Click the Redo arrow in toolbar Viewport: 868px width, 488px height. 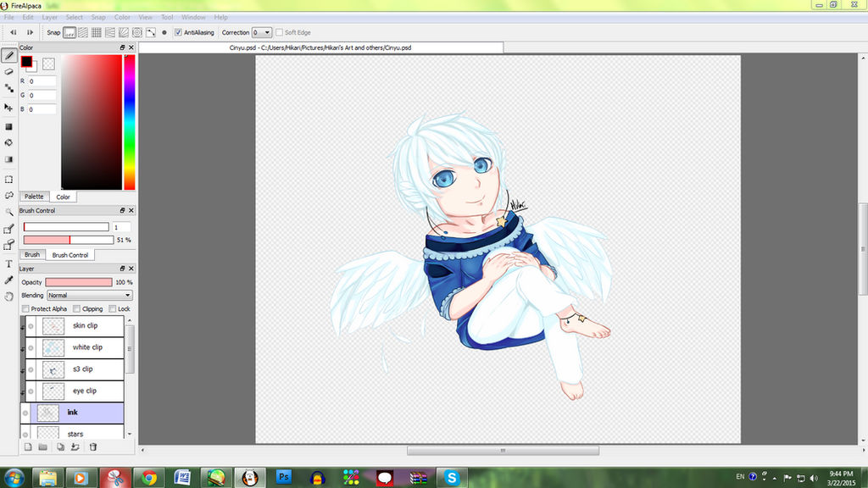click(30, 33)
